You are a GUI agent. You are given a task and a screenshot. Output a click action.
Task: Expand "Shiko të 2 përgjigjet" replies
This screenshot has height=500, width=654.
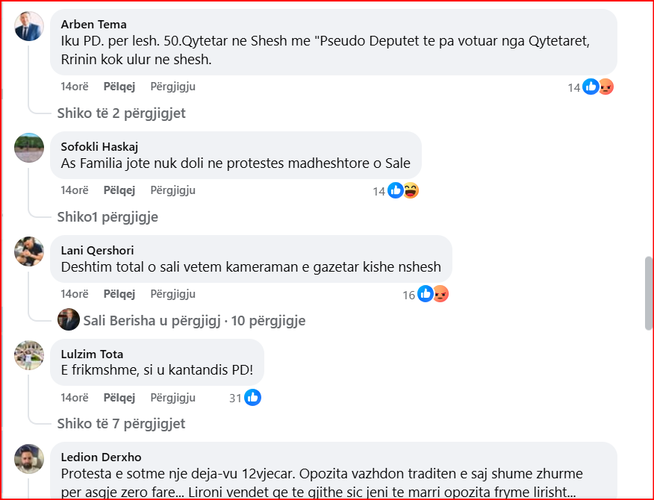(x=121, y=113)
